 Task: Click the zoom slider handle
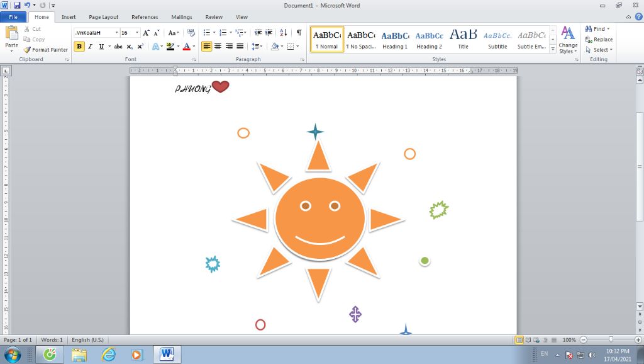coord(611,339)
